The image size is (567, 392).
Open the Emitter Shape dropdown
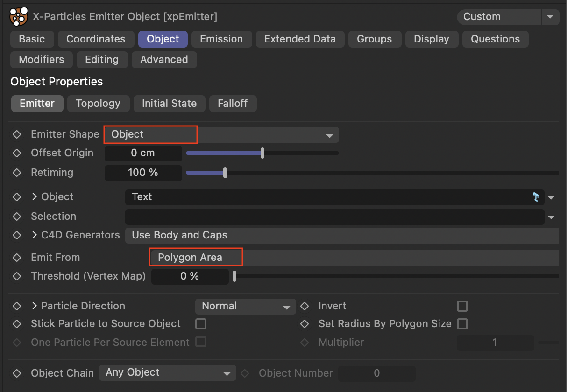point(222,135)
